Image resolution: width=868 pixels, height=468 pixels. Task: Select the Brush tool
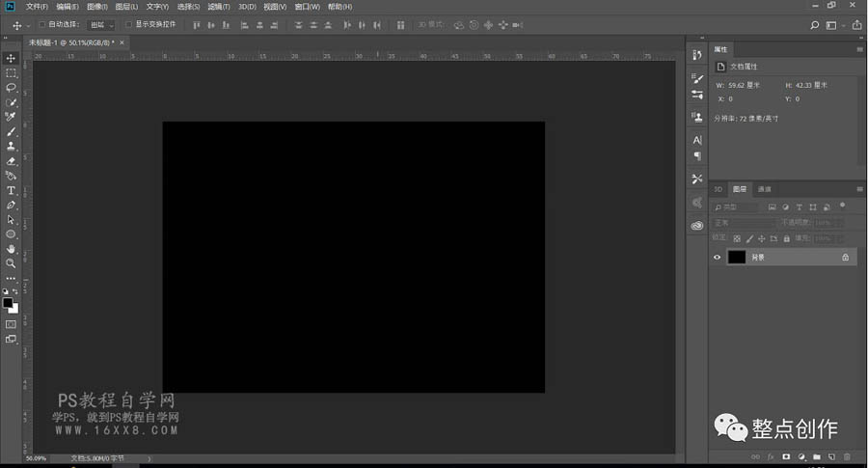coord(11,132)
